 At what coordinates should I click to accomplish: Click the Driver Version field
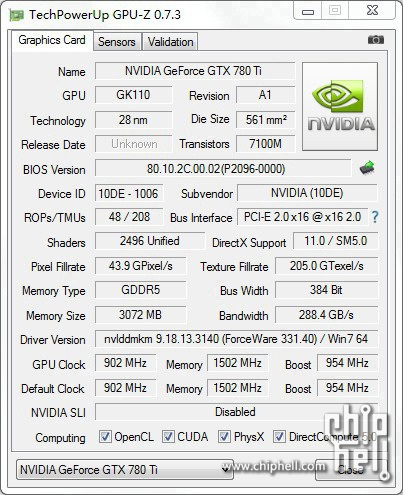tap(236, 339)
